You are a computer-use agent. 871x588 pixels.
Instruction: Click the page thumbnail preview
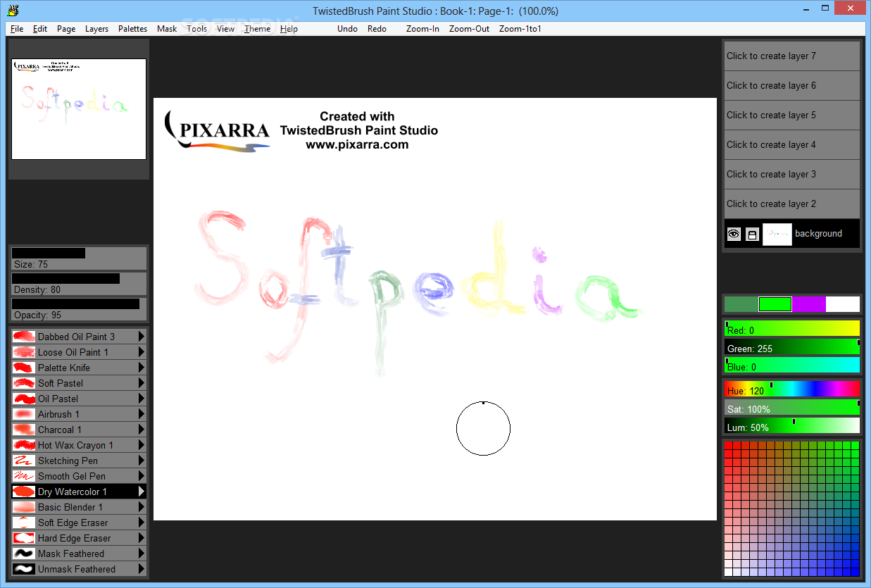pyautogui.click(x=79, y=109)
